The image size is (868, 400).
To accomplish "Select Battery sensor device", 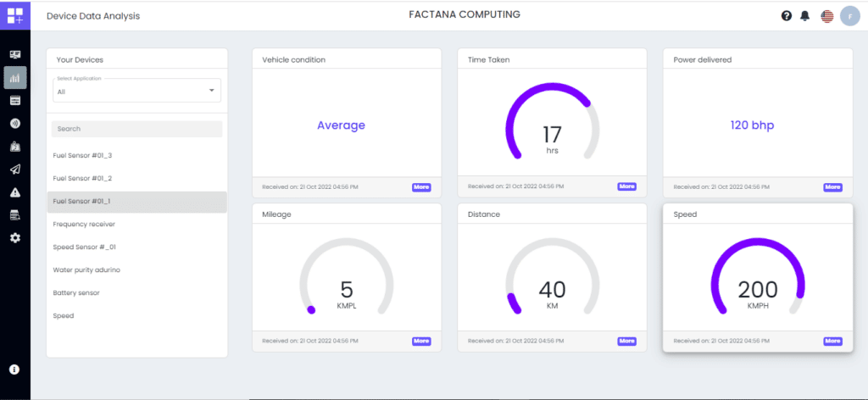I will click(136, 292).
